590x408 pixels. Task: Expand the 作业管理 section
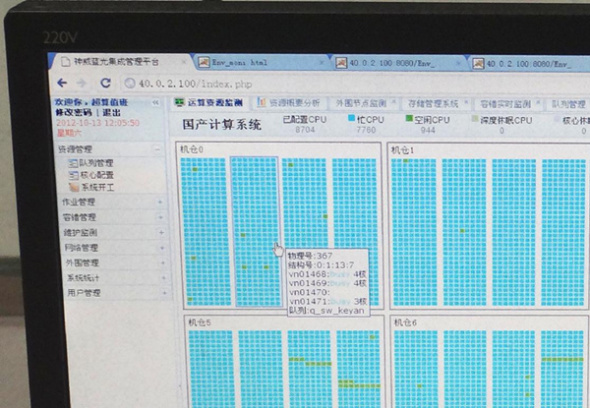(x=160, y=202)
